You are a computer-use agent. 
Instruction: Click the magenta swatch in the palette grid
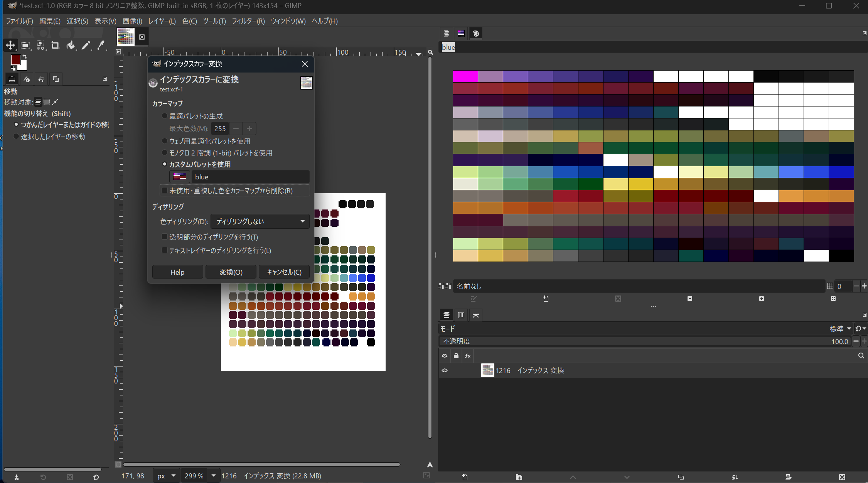click(x=465, y=76)
